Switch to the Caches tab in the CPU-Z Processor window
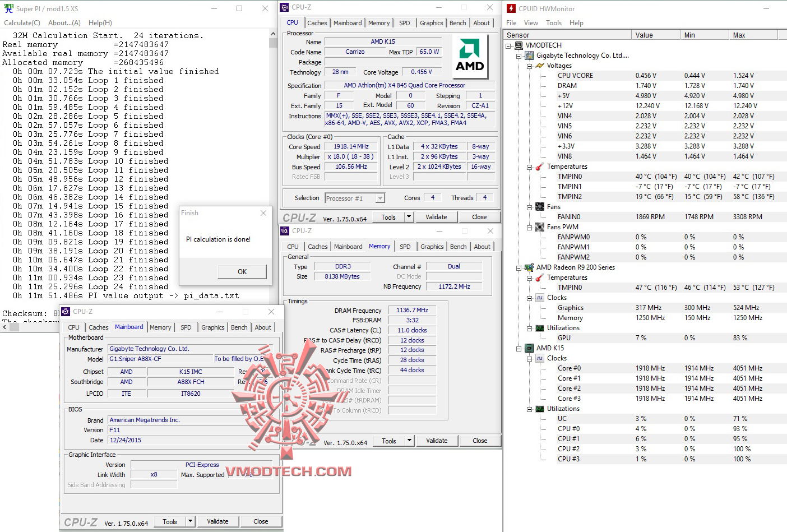 pos(317,23)
